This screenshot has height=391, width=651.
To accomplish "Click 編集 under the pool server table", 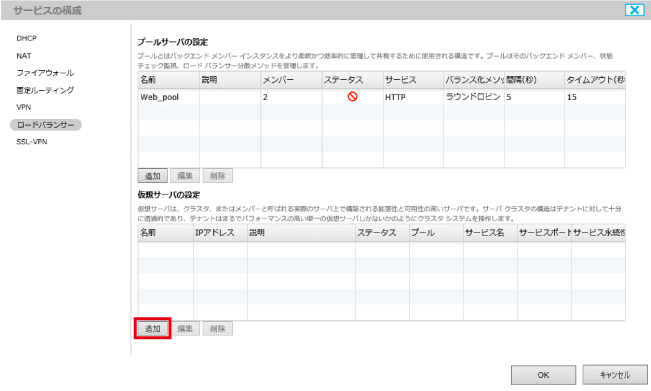I will (x=185, y=176).
